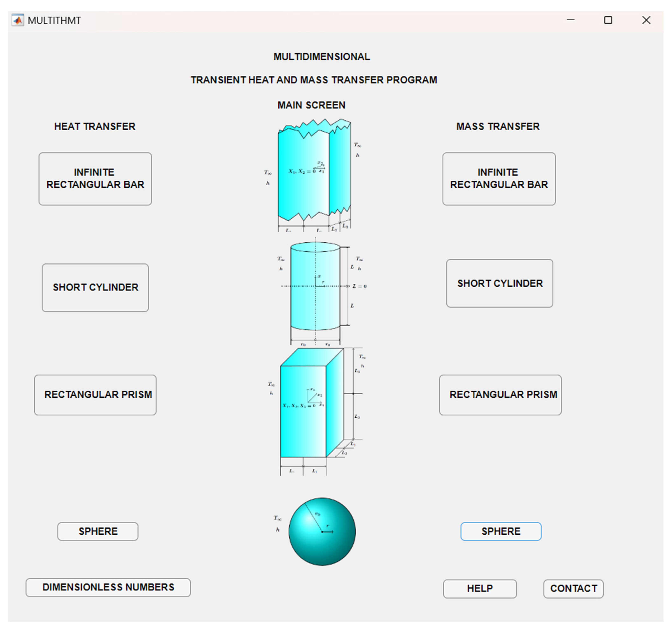672x632 pixels.
Task: Open Mass Transfer Infinite Rectangular Bar
Action: (x=499, y=179)
